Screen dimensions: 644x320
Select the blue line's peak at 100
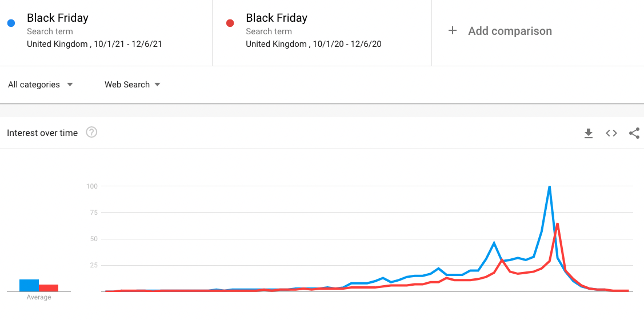(x=549, y=186)
